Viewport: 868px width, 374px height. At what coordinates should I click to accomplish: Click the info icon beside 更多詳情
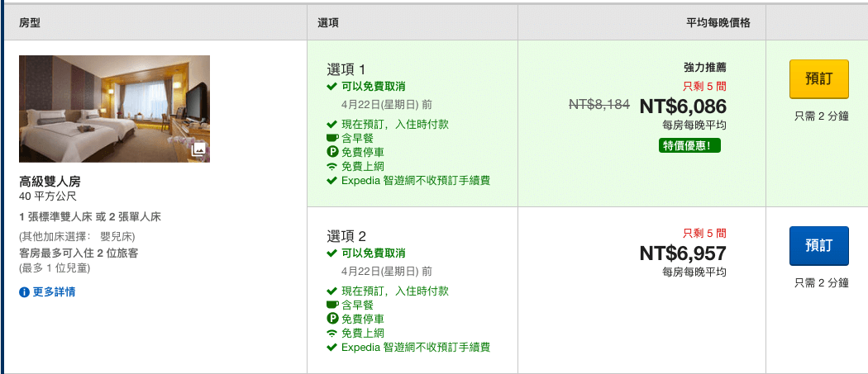(25, 292)
